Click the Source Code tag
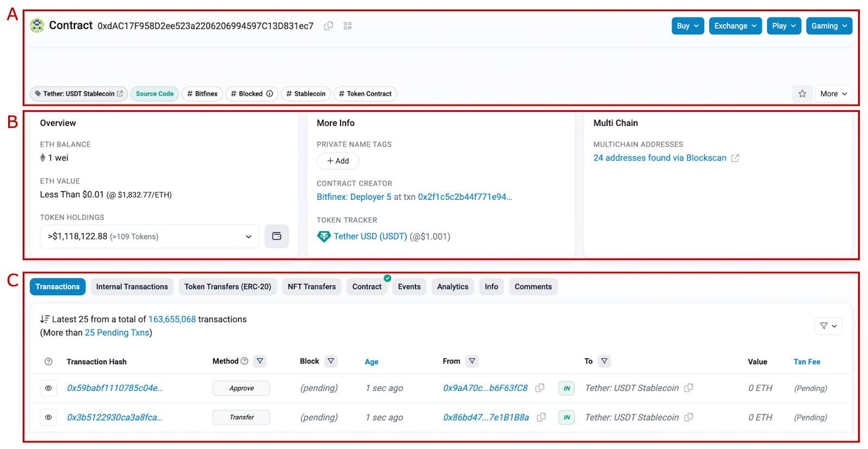Viewport: 868px width, 449px height. (x=155, y=94)
